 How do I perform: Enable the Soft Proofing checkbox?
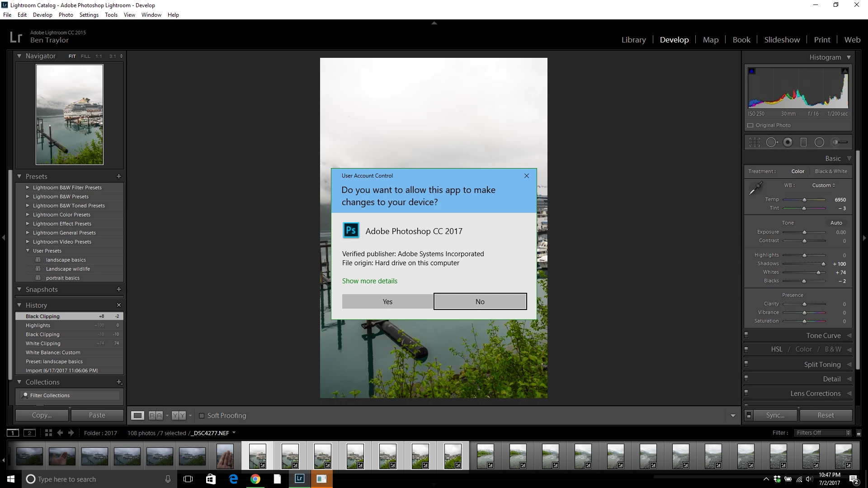202,416
